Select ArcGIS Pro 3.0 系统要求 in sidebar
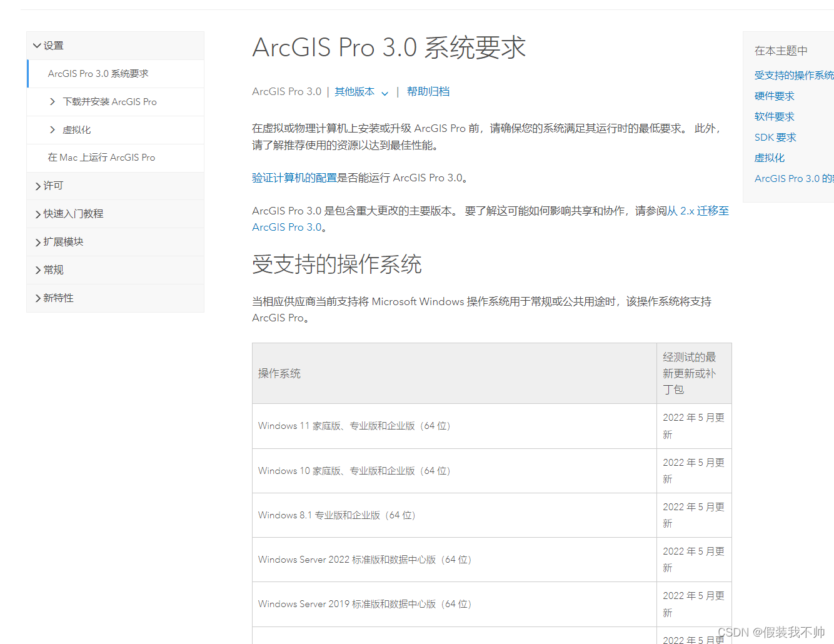The width and height of the screenshot is (834, 644). tap(98, 74)
